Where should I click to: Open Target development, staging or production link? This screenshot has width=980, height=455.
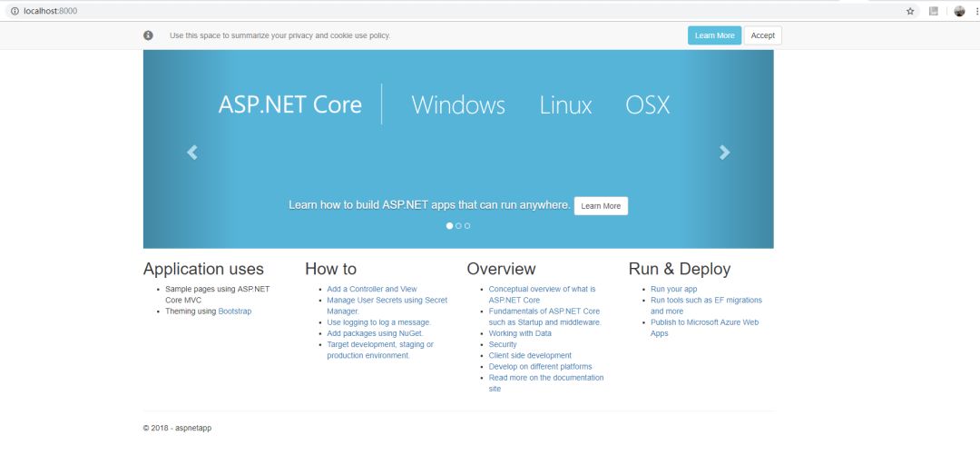point(380,350)
